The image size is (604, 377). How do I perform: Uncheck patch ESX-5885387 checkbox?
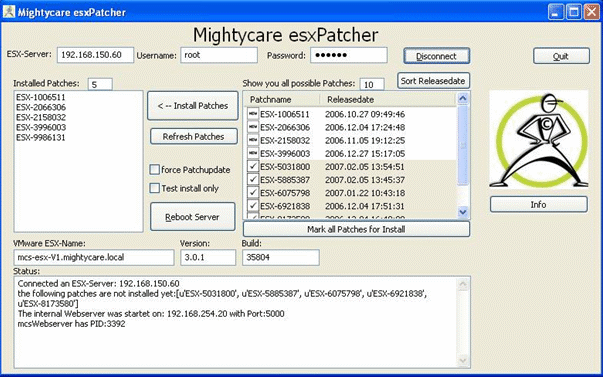(x=253, y=179)
